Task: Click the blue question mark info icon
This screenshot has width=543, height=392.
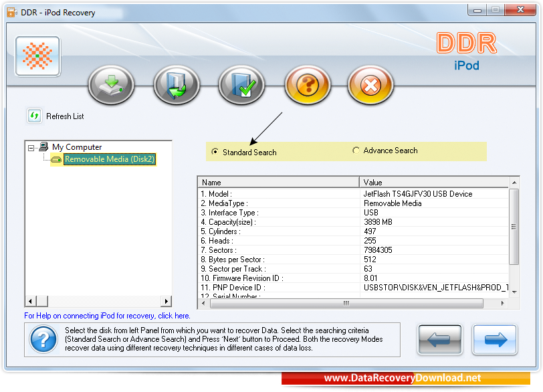Action: coord(43,339)
